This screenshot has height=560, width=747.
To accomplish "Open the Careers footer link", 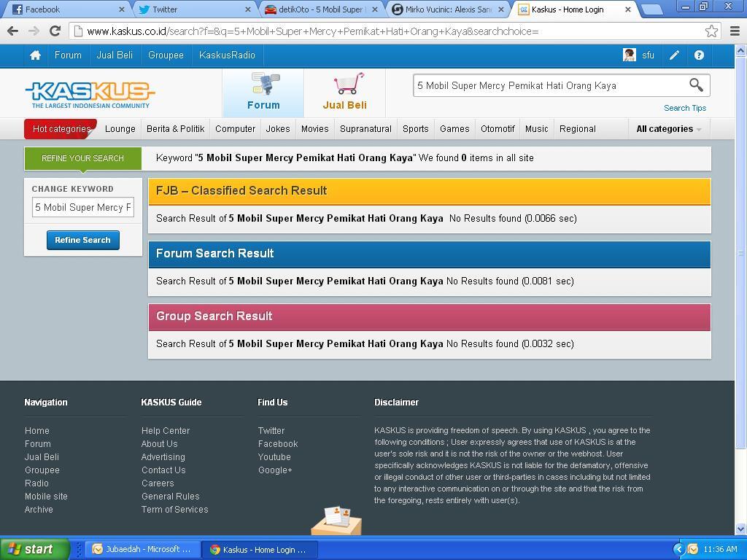I will (x=158, y=483).
